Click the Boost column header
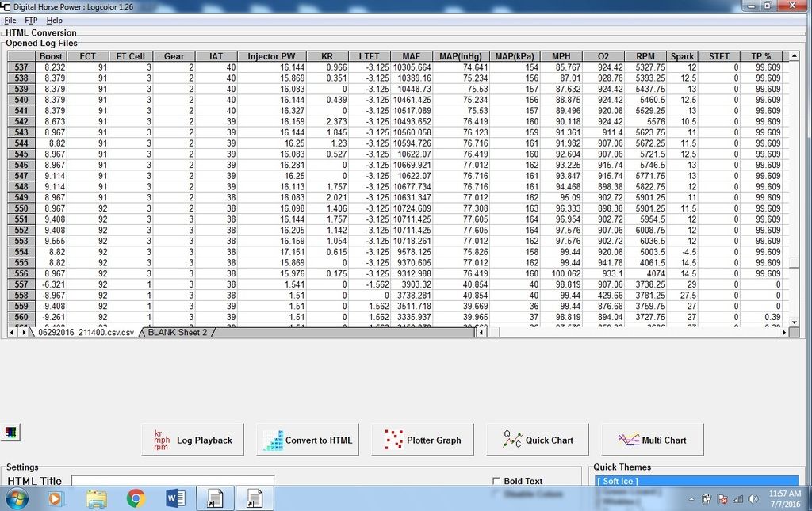This screenshot has width=812, height=511. 51,56
